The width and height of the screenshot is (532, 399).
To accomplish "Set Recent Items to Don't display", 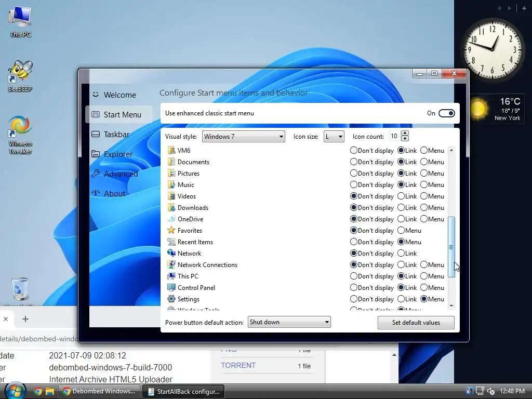I will click(x=353, y=242).
